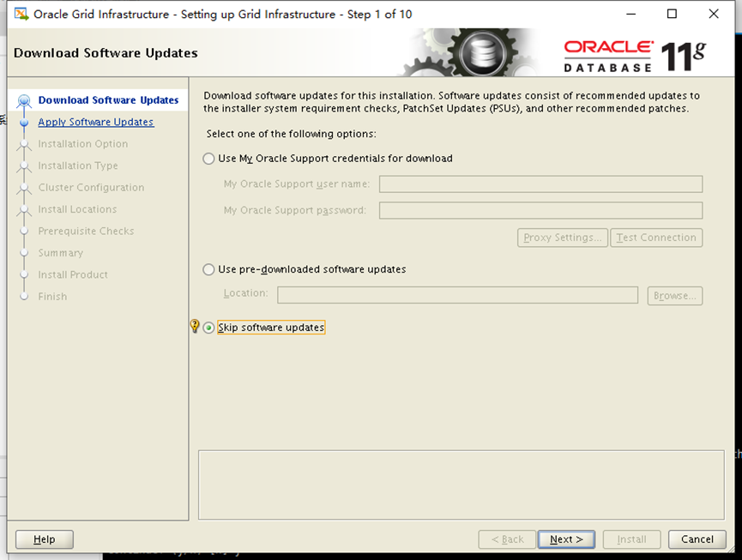The image size is (742, 560).
Task: Click the empty message pane at bottom
Action: point(461,485)
